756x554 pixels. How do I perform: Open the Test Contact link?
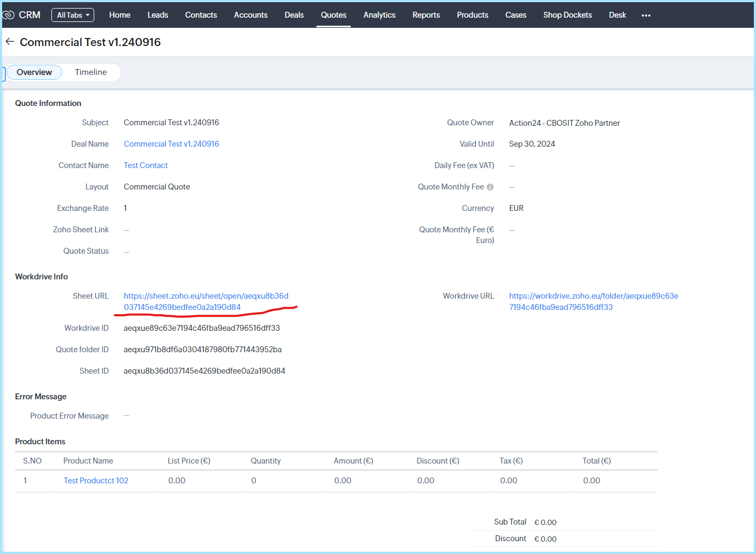coord(146,165)
